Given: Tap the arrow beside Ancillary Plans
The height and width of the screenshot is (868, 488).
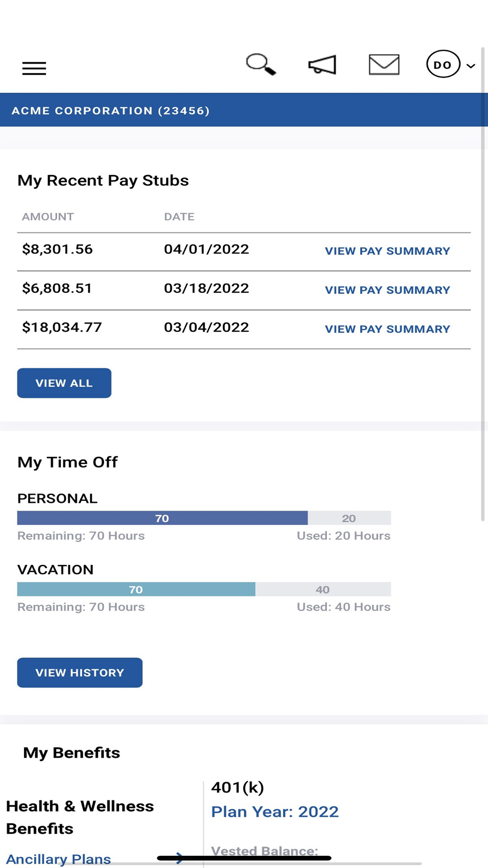Looking at the screenshot, I should (x=180, y=858).
